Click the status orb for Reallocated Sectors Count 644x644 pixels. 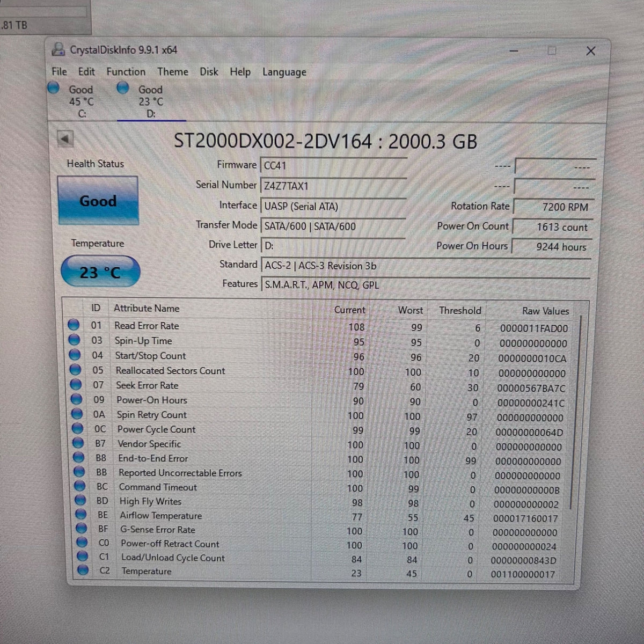click(x=76, y=370)
